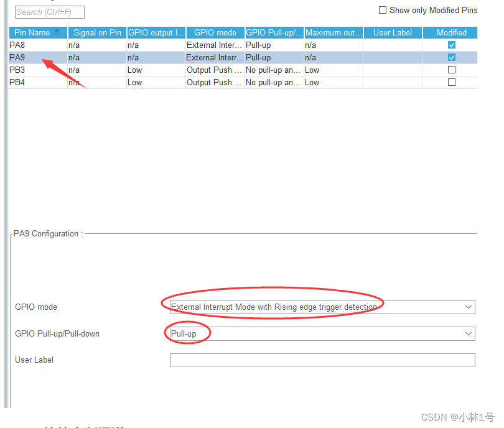Click PA8 Pull-up cell

tap(274, 45)
